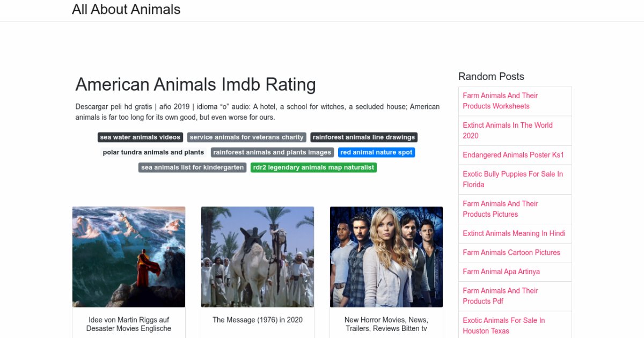Open 'Farm Animal Apa Artinya' post

(x=501, y=271)
